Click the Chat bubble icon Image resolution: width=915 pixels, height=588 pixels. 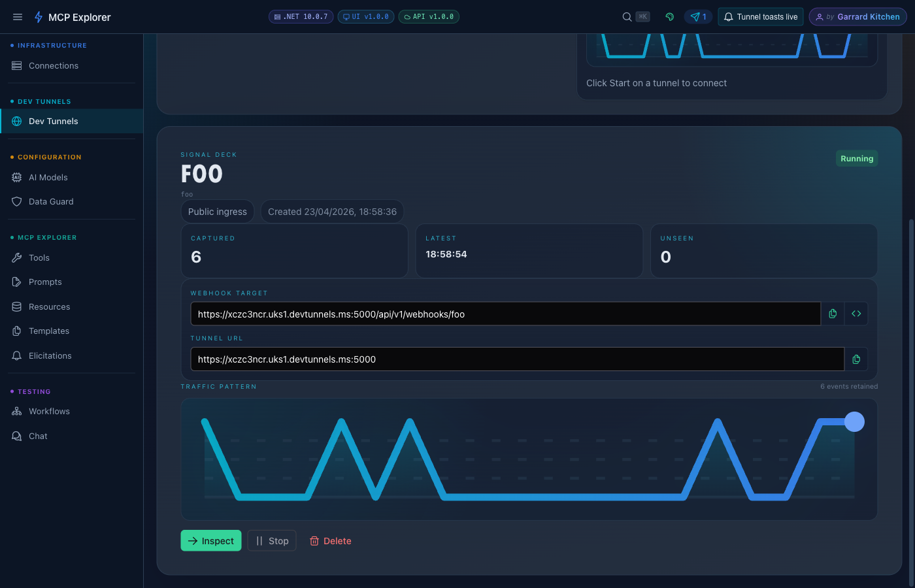[x=17, y=436]
